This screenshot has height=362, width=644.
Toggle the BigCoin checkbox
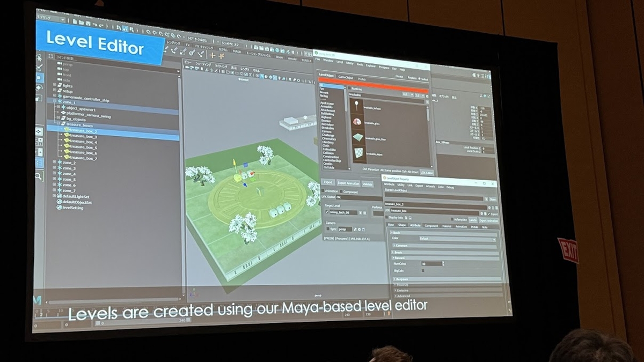click(x=423, y=270)
